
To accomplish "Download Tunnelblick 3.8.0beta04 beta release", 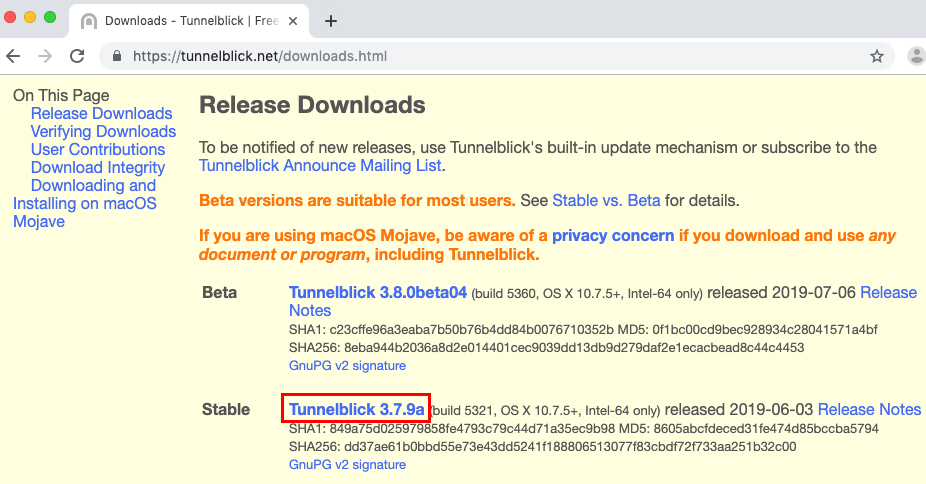I will [378, 293].
